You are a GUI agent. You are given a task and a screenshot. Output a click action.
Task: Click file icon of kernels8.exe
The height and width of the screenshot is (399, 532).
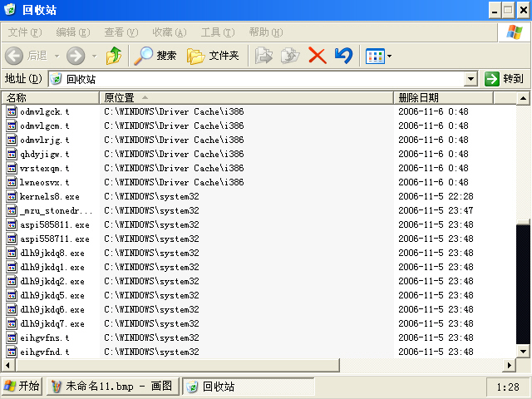pyautogui.click(x=12, y=196)
